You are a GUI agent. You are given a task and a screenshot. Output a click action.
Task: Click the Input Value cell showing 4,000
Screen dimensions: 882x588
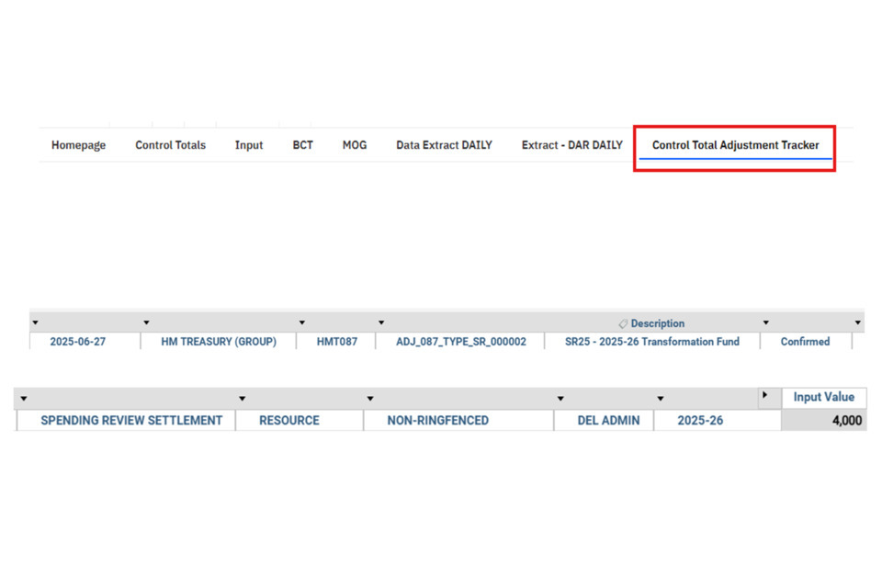tap(823, 421)
